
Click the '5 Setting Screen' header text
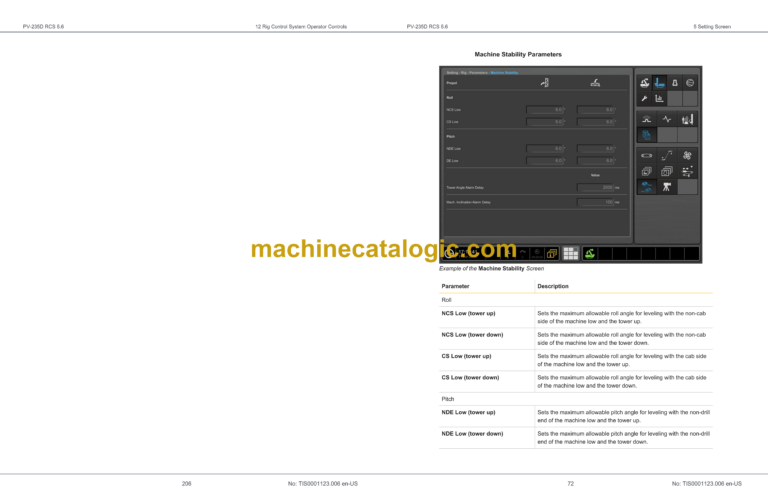712,26
